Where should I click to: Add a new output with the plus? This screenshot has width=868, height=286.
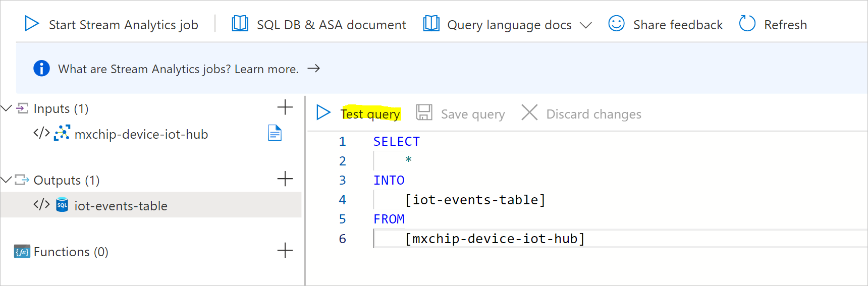[285, 179]
